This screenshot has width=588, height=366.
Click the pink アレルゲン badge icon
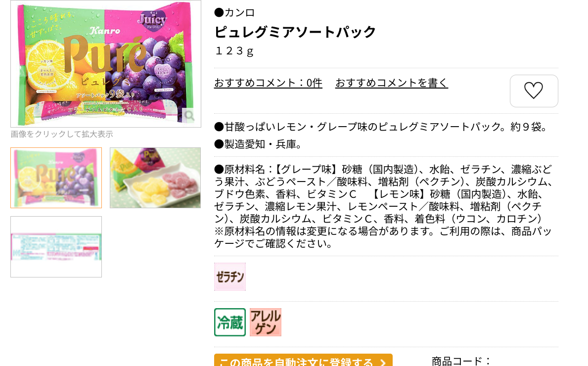(x=266, y=322)
